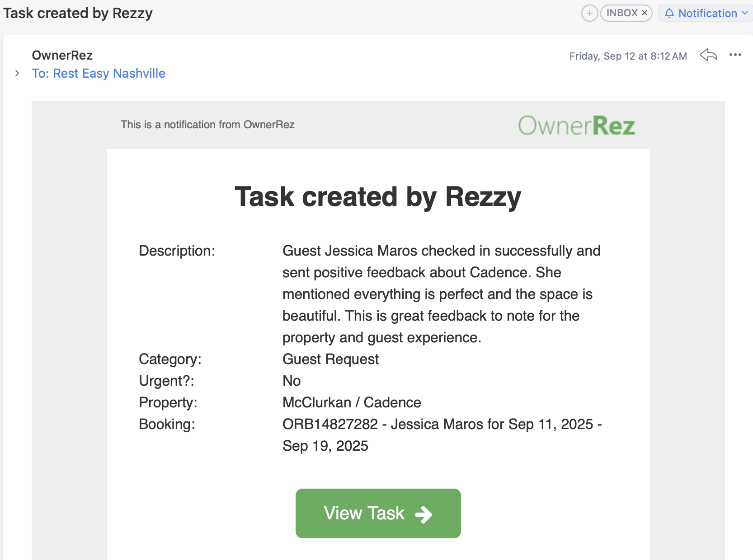This screenshot has height=560, width=753.
Task: Click the bold Task created by Rezzy heading
Action: [378, 197]
